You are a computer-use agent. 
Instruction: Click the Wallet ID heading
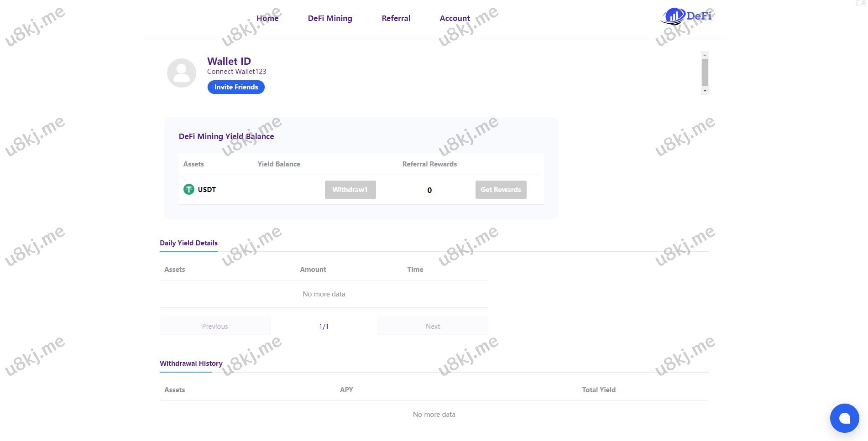tap(229, 61)
